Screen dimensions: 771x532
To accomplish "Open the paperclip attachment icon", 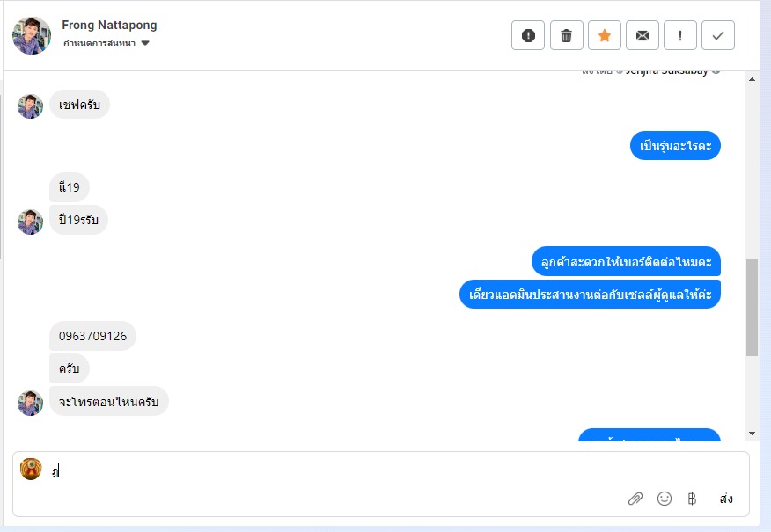I will 635,499.
